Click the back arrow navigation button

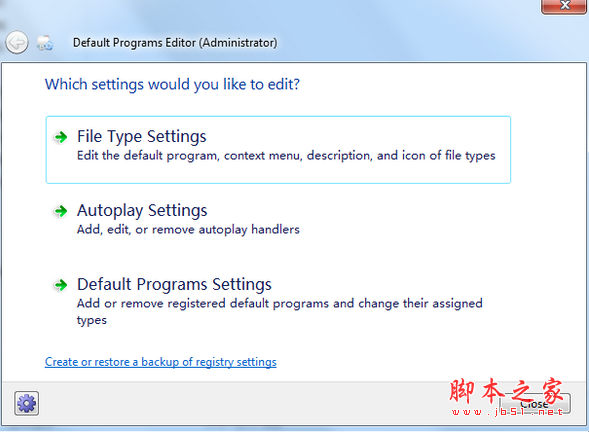pos(17,42)
